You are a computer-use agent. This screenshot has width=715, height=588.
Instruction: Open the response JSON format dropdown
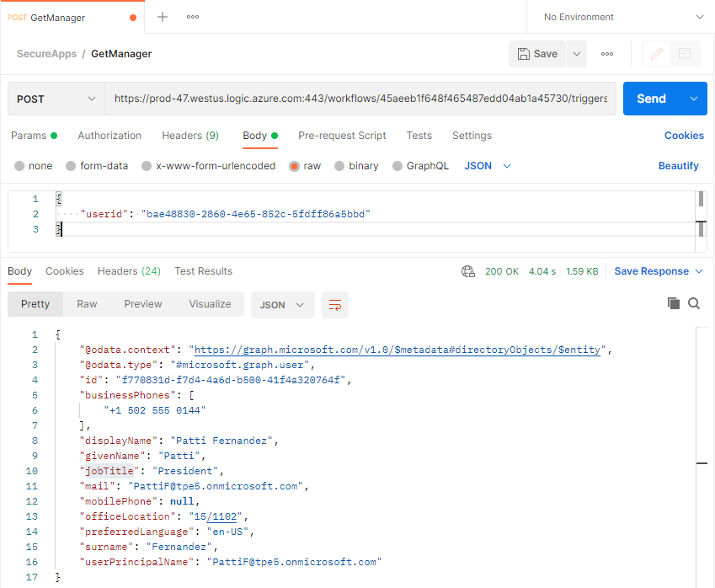coord(282,304)
